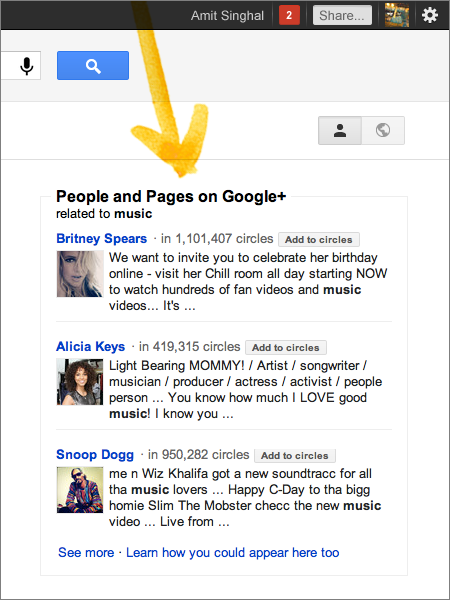Toggle global results globe icon
This screenshot has width=450, height=600.
coord(383,130)
